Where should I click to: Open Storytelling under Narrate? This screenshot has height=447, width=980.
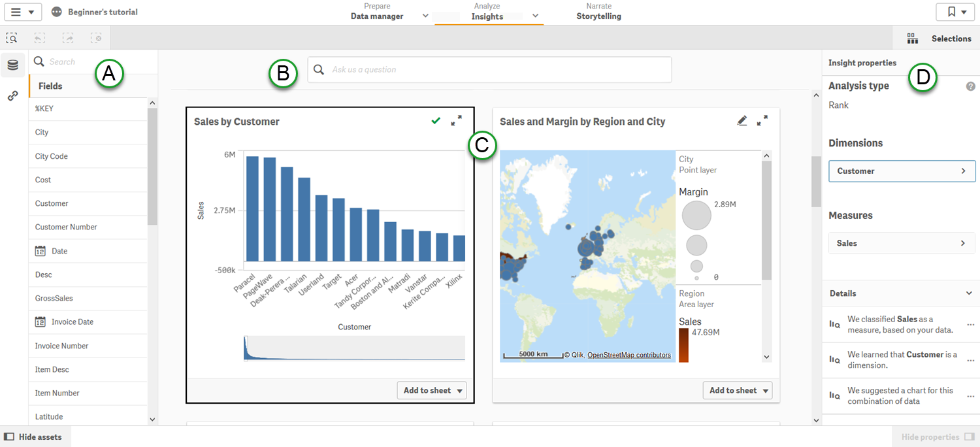(x=598, y=15)
